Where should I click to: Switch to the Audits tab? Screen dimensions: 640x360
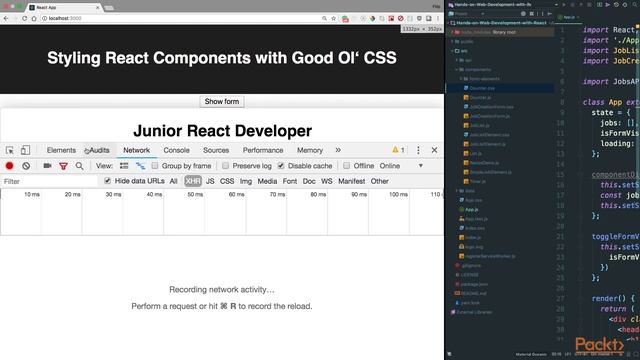pyautogui.click(x=99, y=150)
